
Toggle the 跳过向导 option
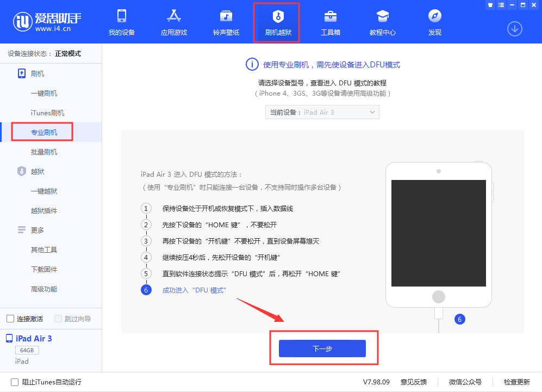click(x=58, y=319)
